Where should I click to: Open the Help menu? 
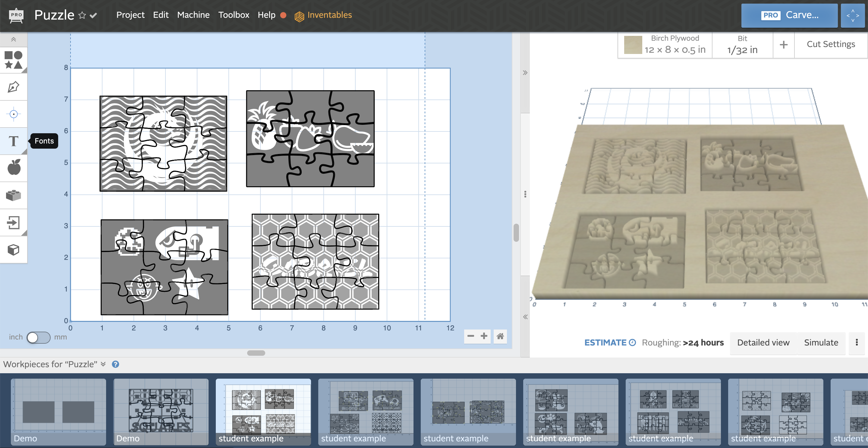click(x=266, y=15)
